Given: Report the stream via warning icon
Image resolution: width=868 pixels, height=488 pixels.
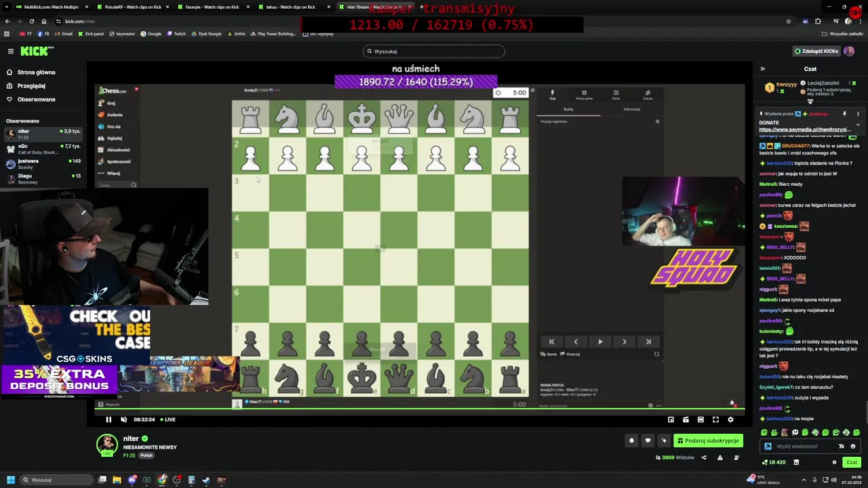Looking at the screenshot, I should point(720,457).
